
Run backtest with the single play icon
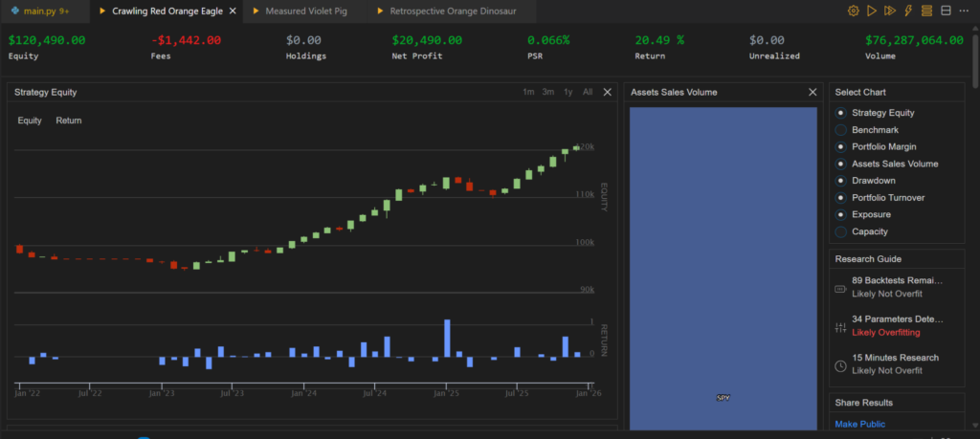(872, 11)
